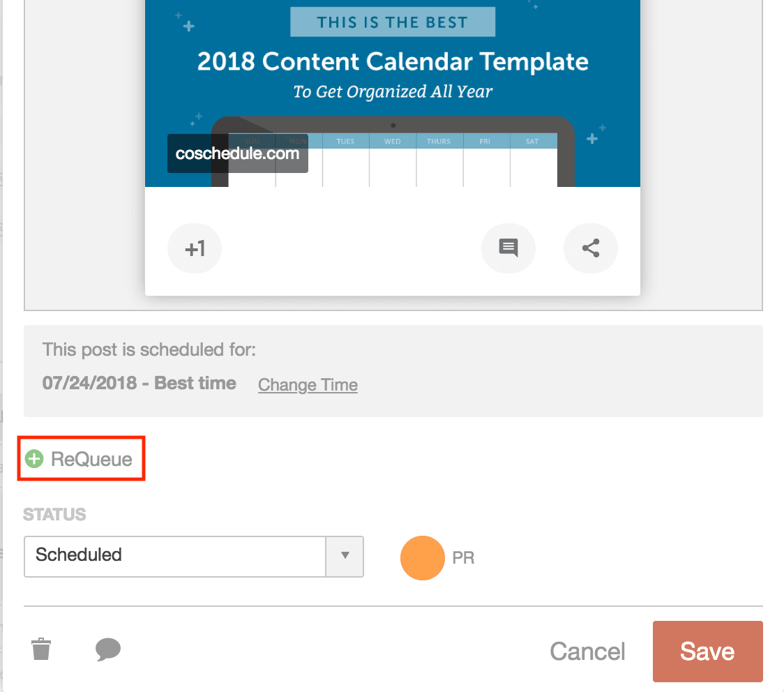Click the calendar grid in preview image
The height and width of the screenshot is (692, 784).
pyautogui.click(x=393, y=160)
